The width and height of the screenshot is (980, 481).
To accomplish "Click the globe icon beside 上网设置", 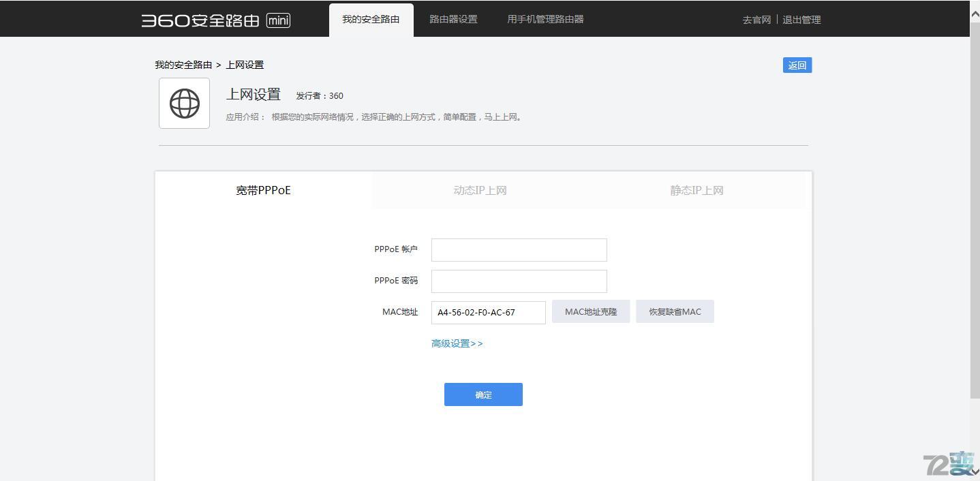I will pos(183,103).
